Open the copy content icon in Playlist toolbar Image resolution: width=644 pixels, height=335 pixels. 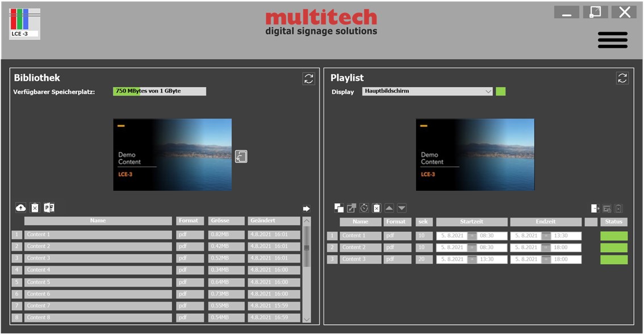tap(338, 208)
